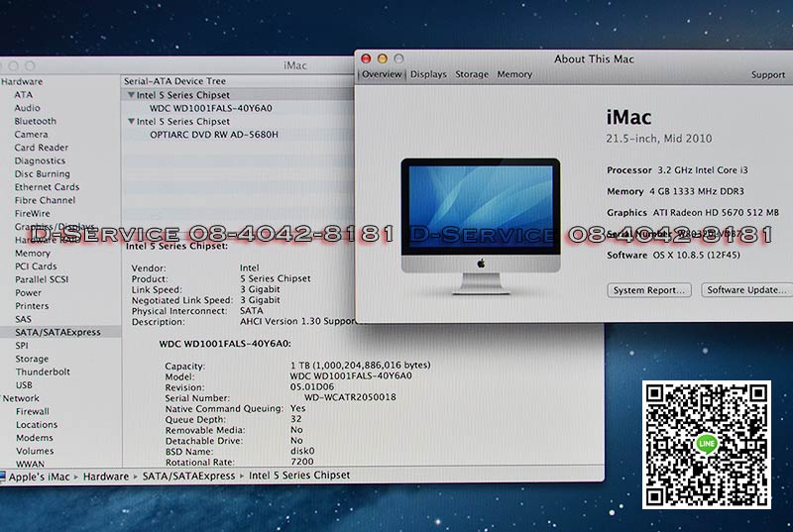Image resolution: width=793 pixels, height=532 pixels.
Task: Select Power in the sidebar
Action: [28, 292]
